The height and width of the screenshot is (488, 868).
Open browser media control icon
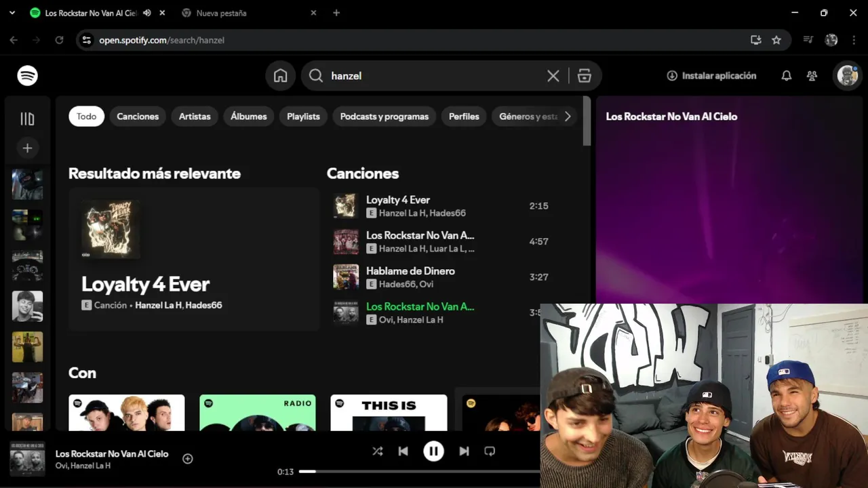point(808,40)
